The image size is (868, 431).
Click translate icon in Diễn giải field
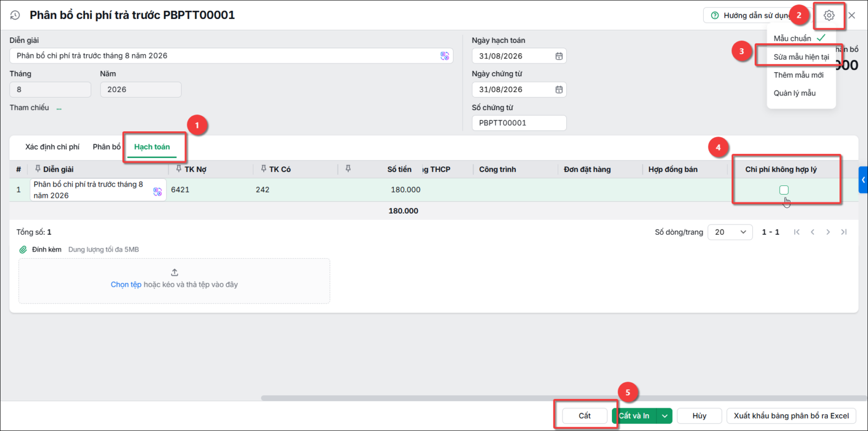pyautogui.click(x=445, y=56)
